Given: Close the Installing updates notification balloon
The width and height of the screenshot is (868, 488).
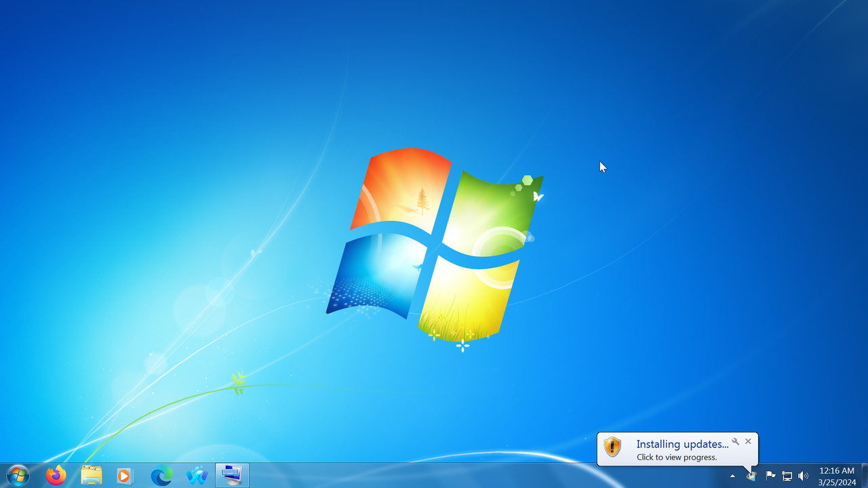Looking at the screenshot, I should pyautogui.click(x=748, y=441).
